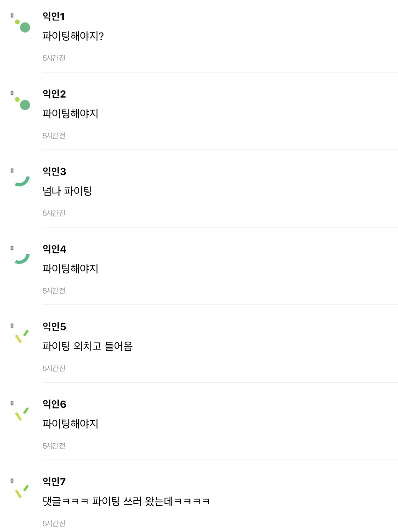Click 익인2's comment text 파이팅해야지
Screen dimensions: 398x532
point(70,114)
